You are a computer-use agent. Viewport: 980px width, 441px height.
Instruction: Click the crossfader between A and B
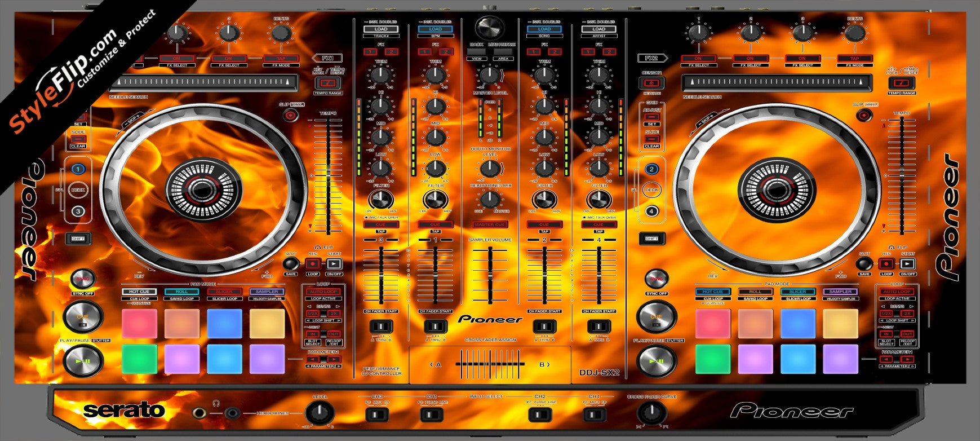point(490,364)
